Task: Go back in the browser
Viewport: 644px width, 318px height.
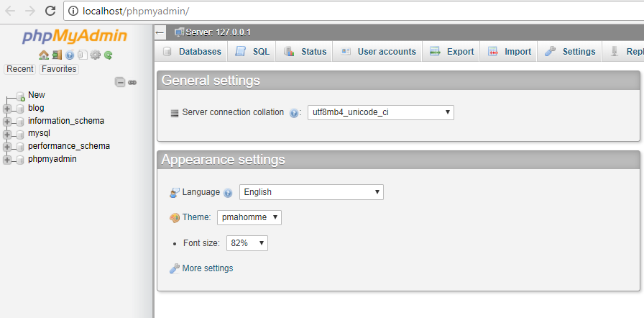Action: pos(10,11)
